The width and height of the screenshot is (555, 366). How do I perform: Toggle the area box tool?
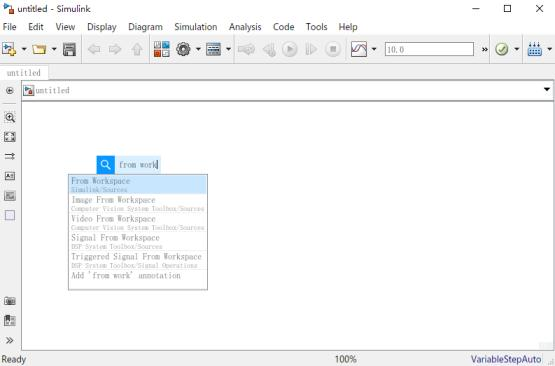click(10, 215)
